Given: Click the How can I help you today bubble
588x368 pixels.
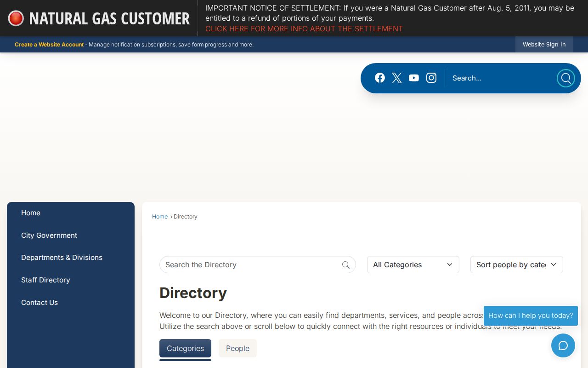Looking at the screenshot, I should (531, 316).
